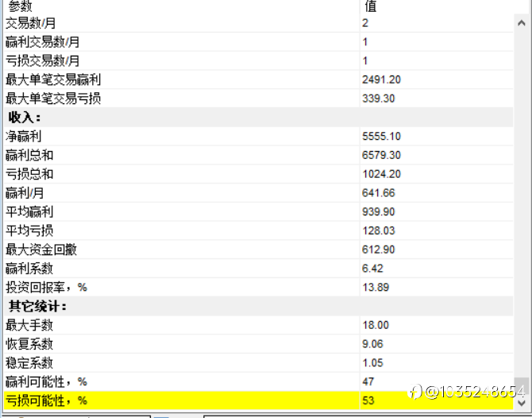
Task: Select the 稳定系数 row
Action: [259, 363]
